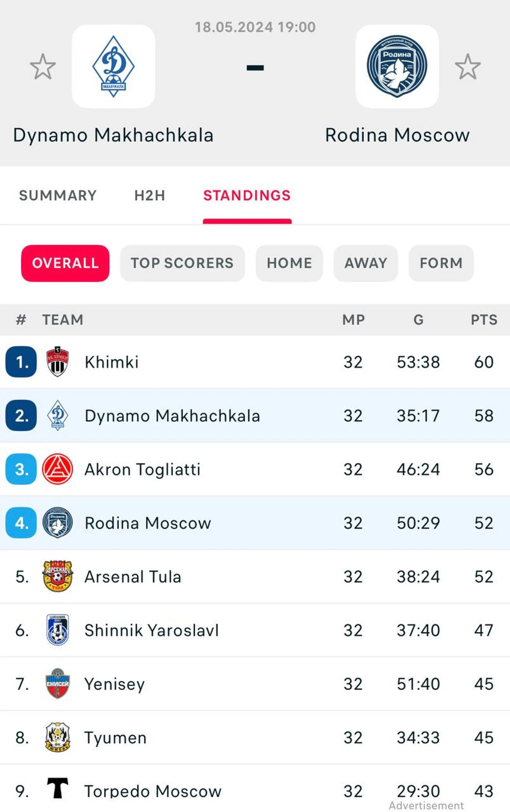Tap the Yenisey club badge
510x812 pixels.
pyautogui.click(x=58, y=683)
